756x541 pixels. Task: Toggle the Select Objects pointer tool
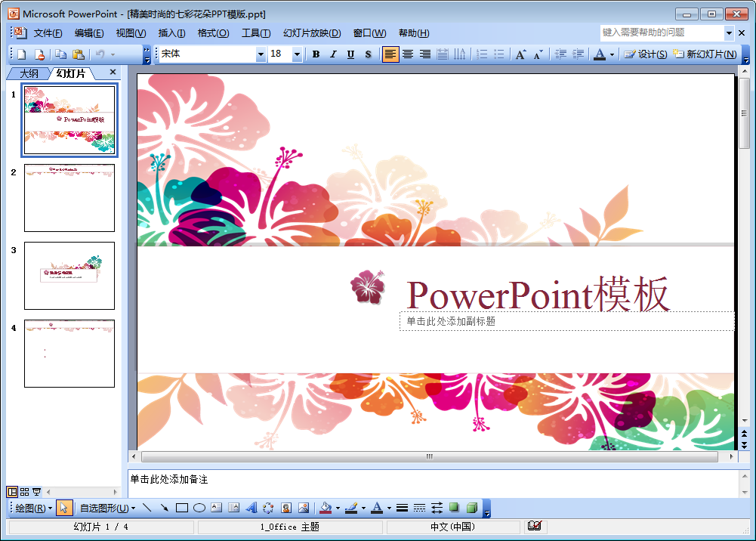[x=63, y=507]
